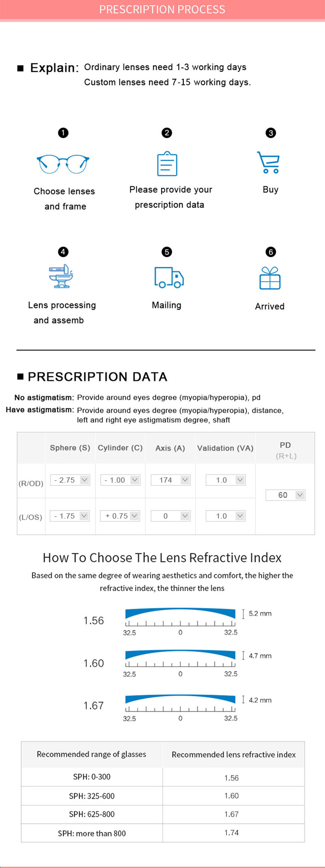Click the Sphere (S) column header

[x=70, y=448]
